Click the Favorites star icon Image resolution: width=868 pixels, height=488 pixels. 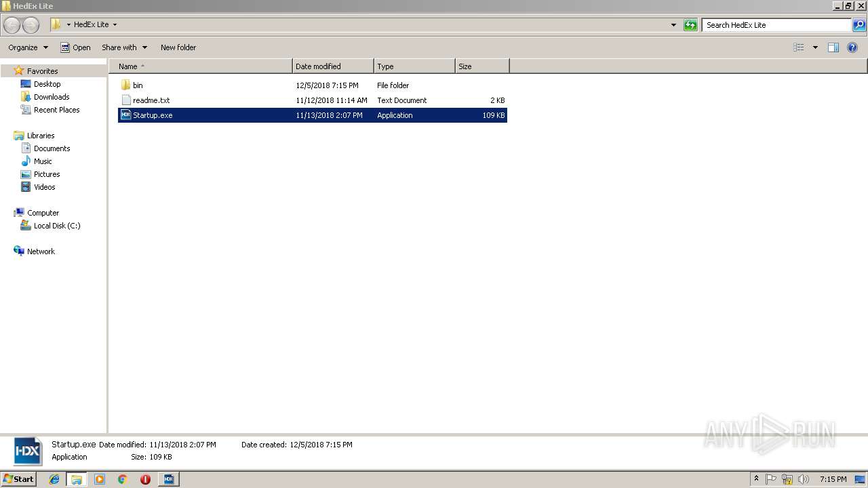(x=19, y=71)
